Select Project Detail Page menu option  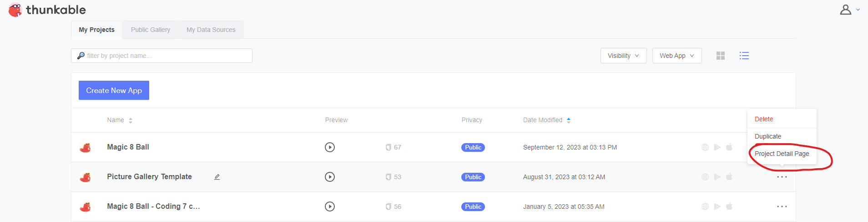coord(782,154)
